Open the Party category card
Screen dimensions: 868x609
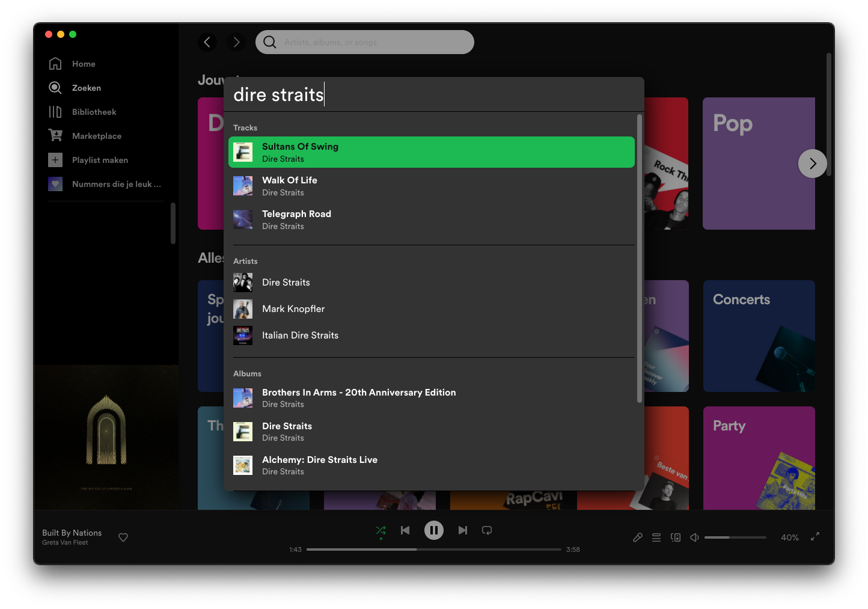759,458
